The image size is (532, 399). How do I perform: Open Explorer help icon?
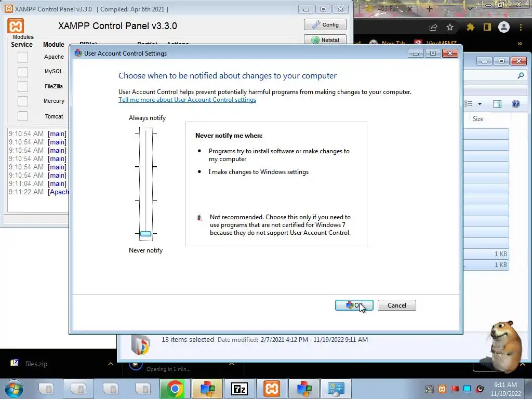(516, 104)
